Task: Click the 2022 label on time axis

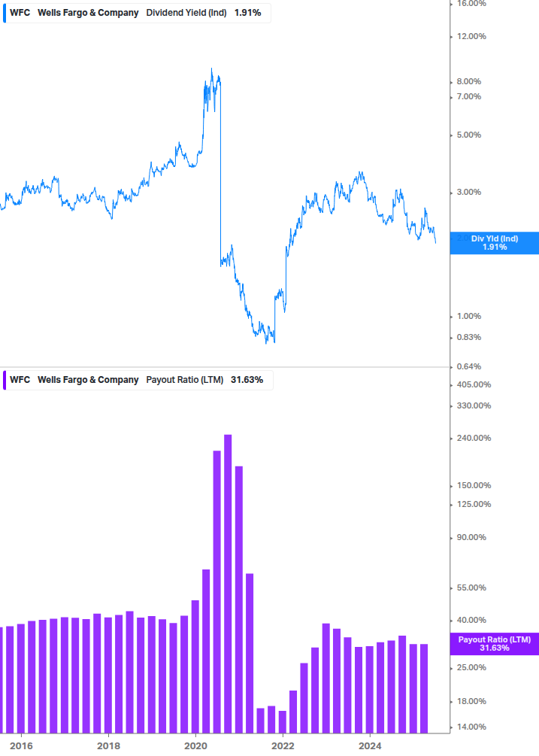Action: tap(283, 746)
